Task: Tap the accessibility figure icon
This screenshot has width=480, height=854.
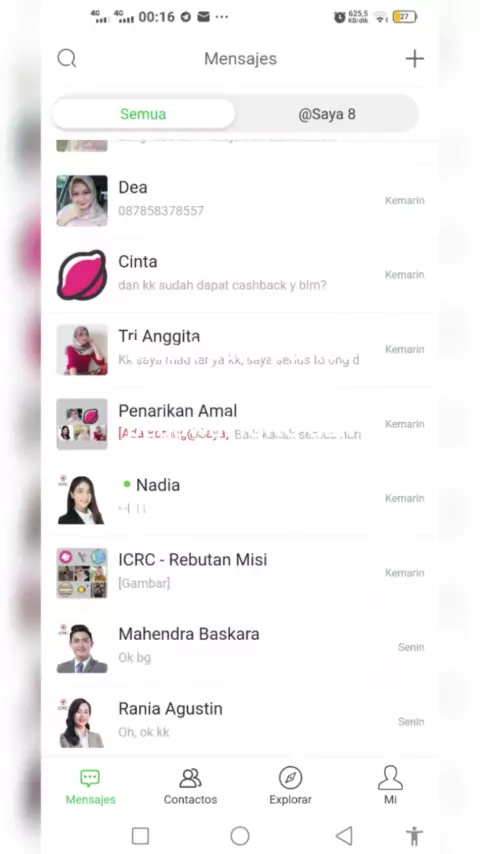Action: tap(415, 835)
